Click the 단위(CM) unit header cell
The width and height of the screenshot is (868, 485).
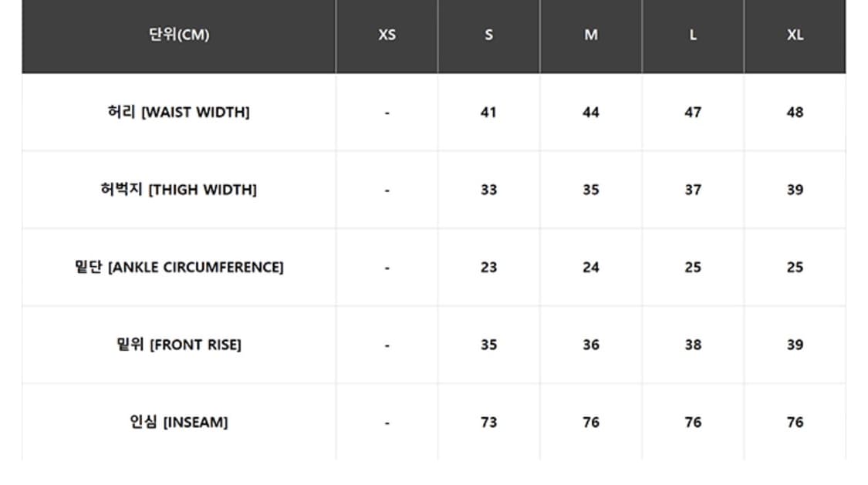(x=179, y=35)
